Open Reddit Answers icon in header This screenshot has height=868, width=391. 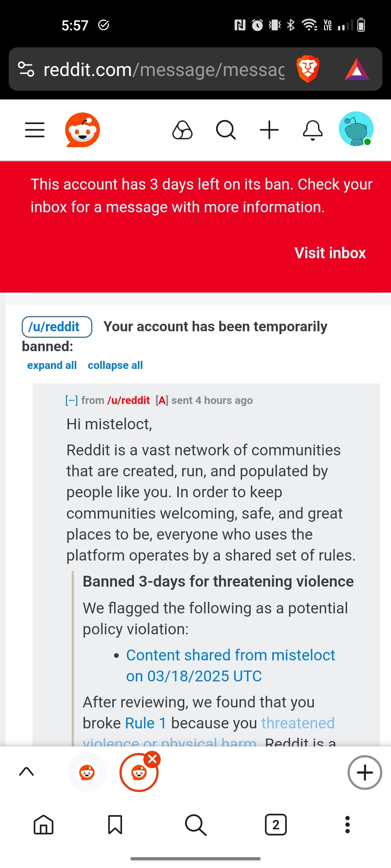tap(182, 130)
